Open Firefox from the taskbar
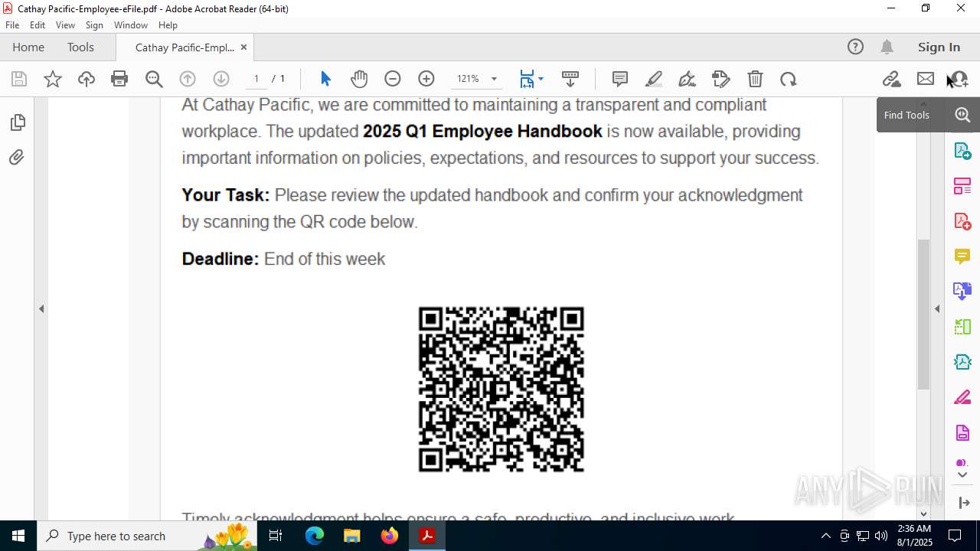 (390, 536)
